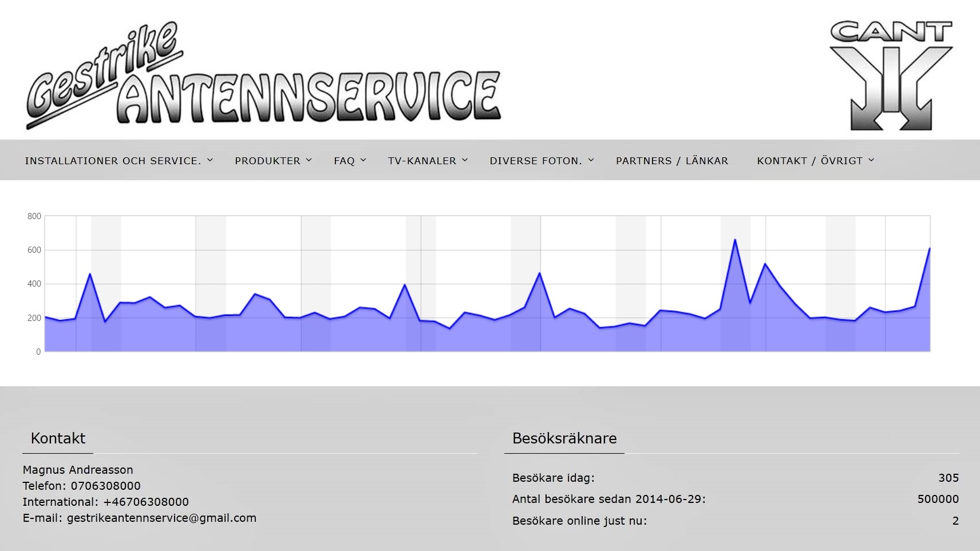
Task: Expand the Diverse Foton dropdown chevron
Action: click(x=591, y=160)
